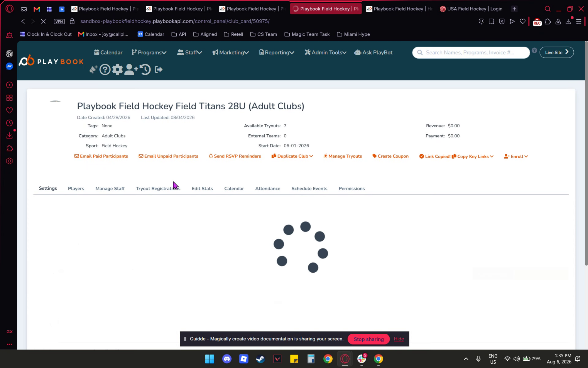Viewport: 588px width, 368px height.
Task: Open Discord from the taskbar
Action: pyautogui.click(x=227, y=359)
